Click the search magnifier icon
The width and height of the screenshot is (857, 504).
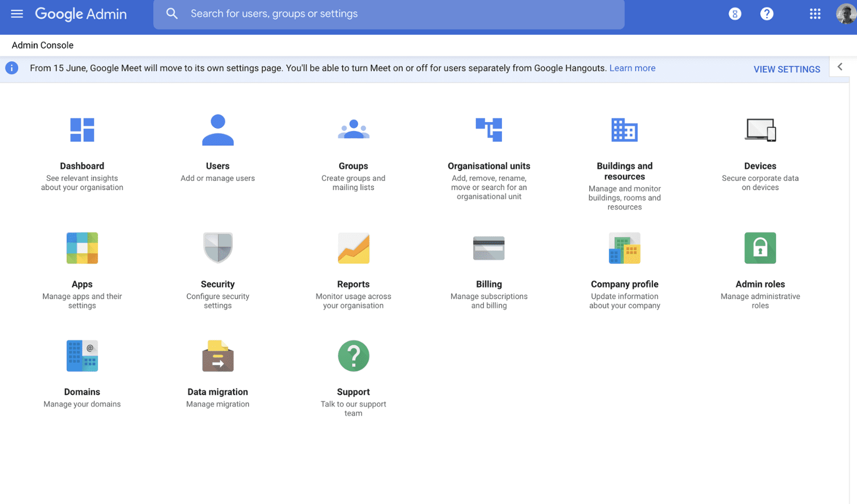pyautogui.click(x=171, y=13)
